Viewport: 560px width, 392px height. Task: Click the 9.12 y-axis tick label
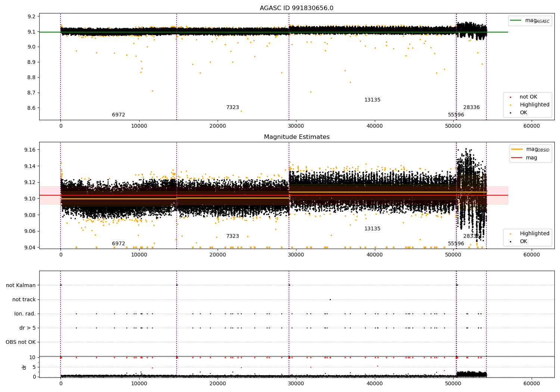[x=30, y=183]
